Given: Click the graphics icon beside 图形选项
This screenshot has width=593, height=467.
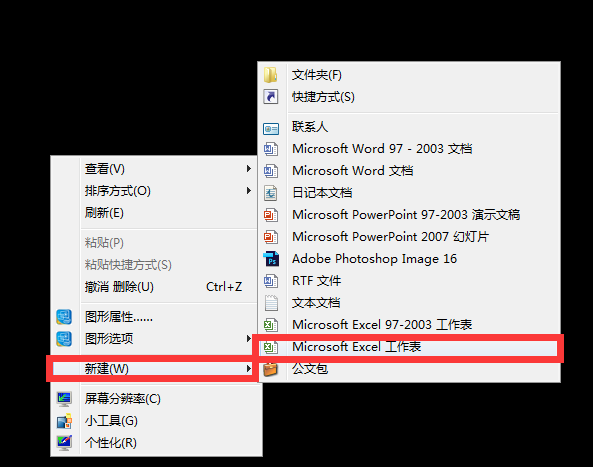Looking at the screenshot, I should pos(64,339).
